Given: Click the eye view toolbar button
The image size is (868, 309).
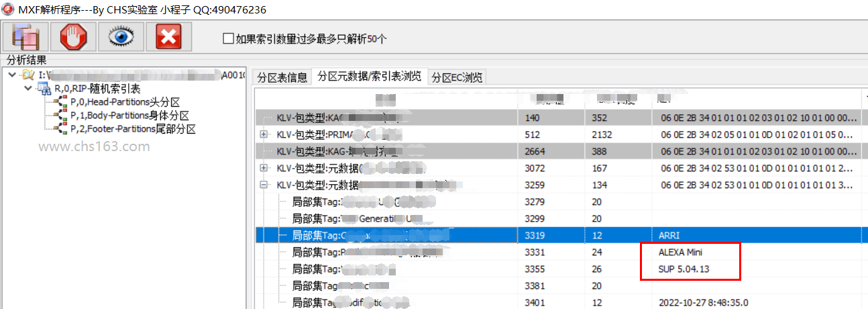Looking at the screenshot, I should tap(121, 36).
